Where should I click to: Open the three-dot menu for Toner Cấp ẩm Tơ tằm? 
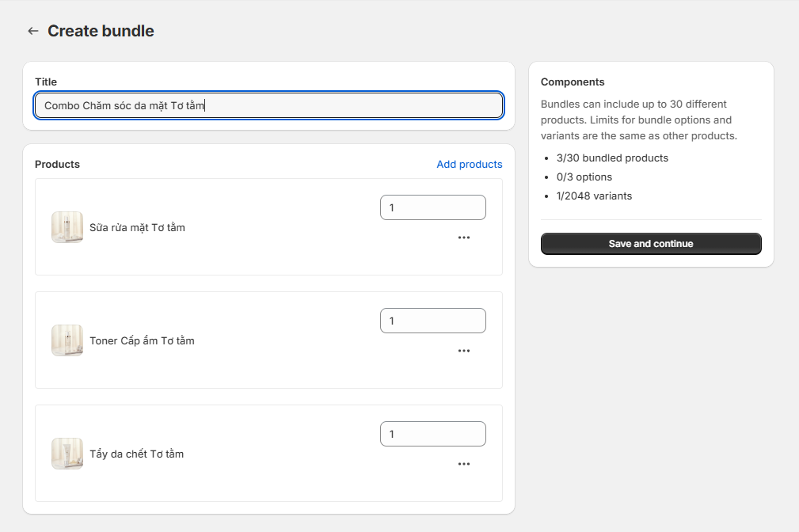point(464,351)
